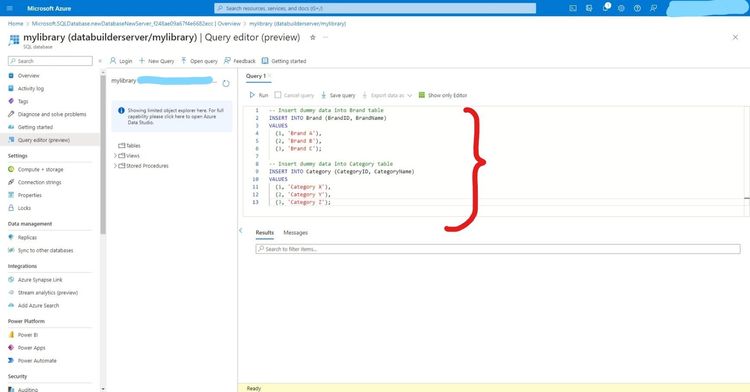Click the Cancel query square checkbox

(278, 95)
